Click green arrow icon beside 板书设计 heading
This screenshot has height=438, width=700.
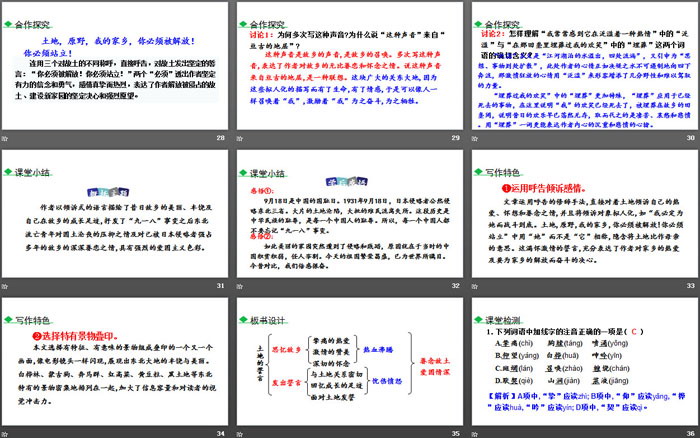(x=244, y=318)
